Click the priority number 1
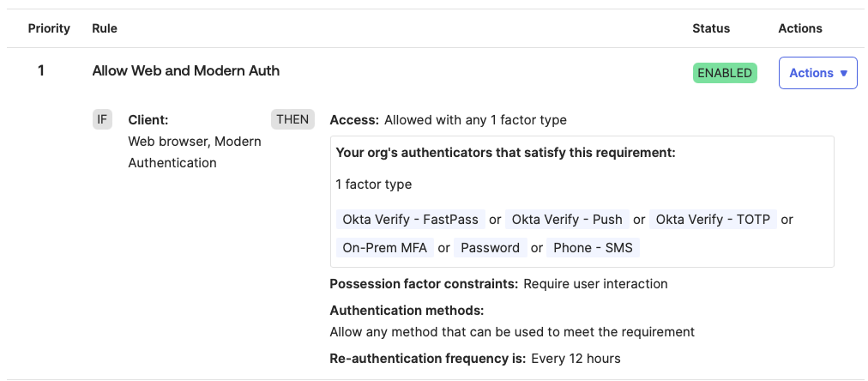The image size is (868, 381). coord(41,70)
